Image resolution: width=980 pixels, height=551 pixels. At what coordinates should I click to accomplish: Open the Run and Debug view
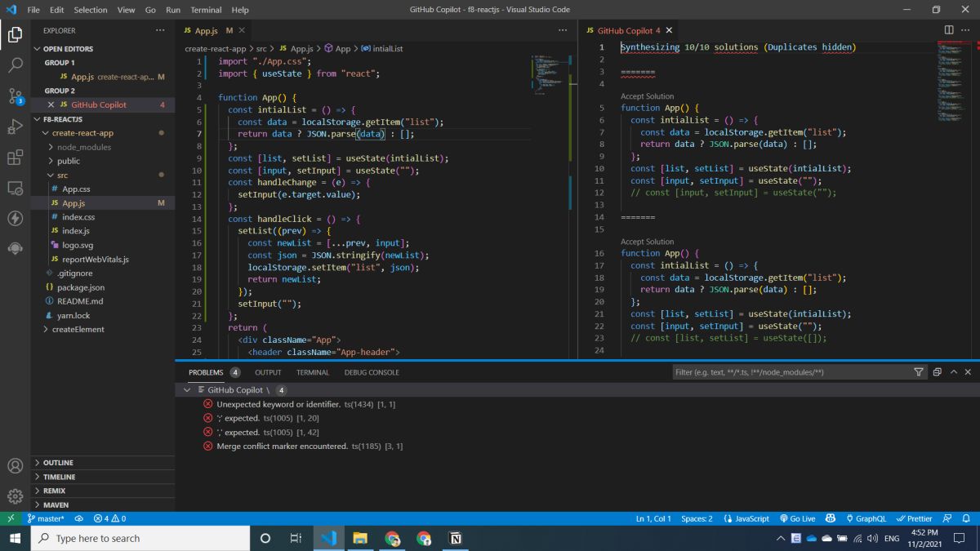pyautogui.click(x=15, y=127)
